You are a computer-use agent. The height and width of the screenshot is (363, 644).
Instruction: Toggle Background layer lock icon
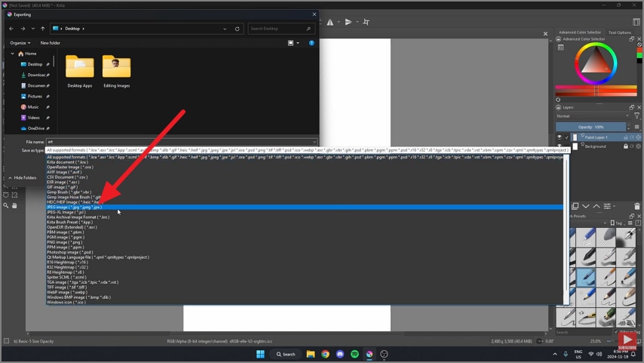coord(625,146)
